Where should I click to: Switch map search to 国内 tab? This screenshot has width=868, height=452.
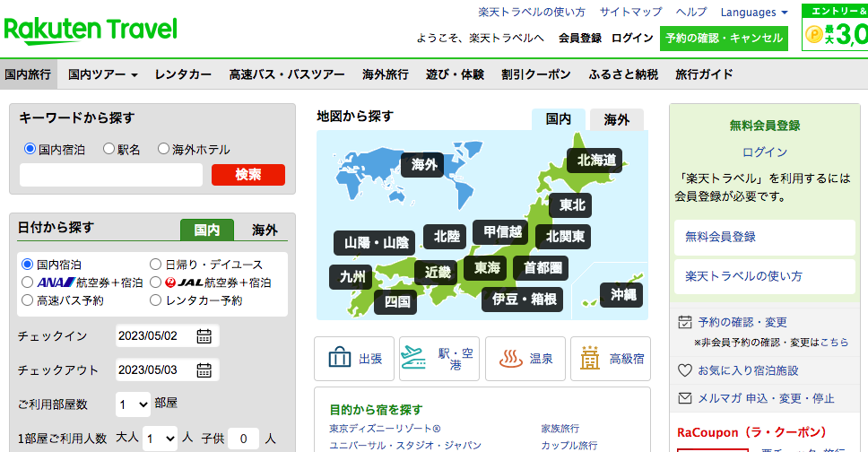coord(559,119)
